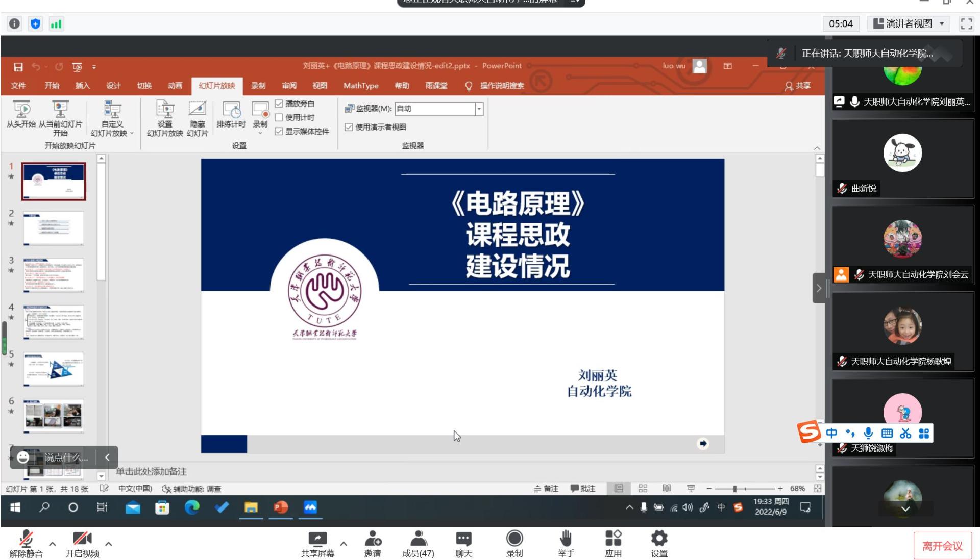Toggle the 使用计时 checkbox

click(x=279, y=118)
